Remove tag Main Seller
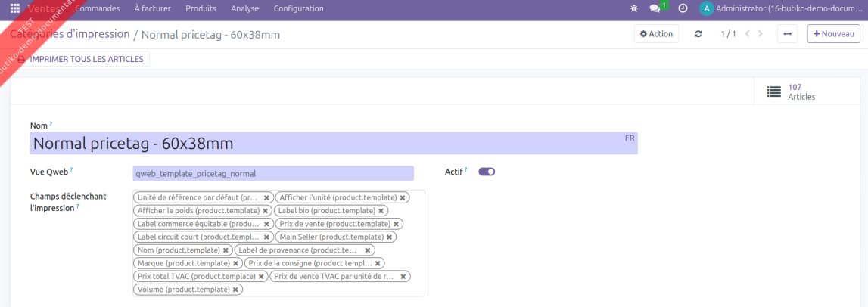868x307 pixels. (x=389, y=237)
